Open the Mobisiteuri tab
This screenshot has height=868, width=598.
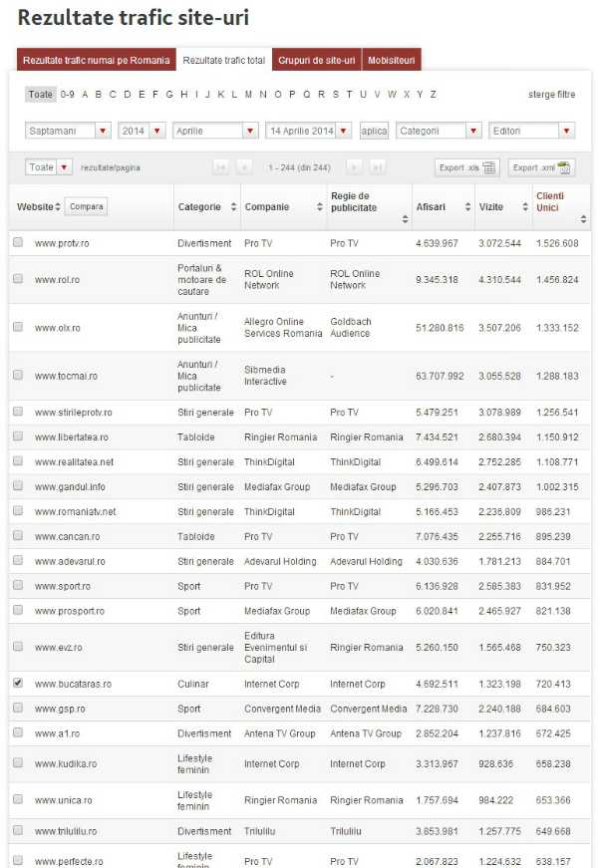pos(392,61)
